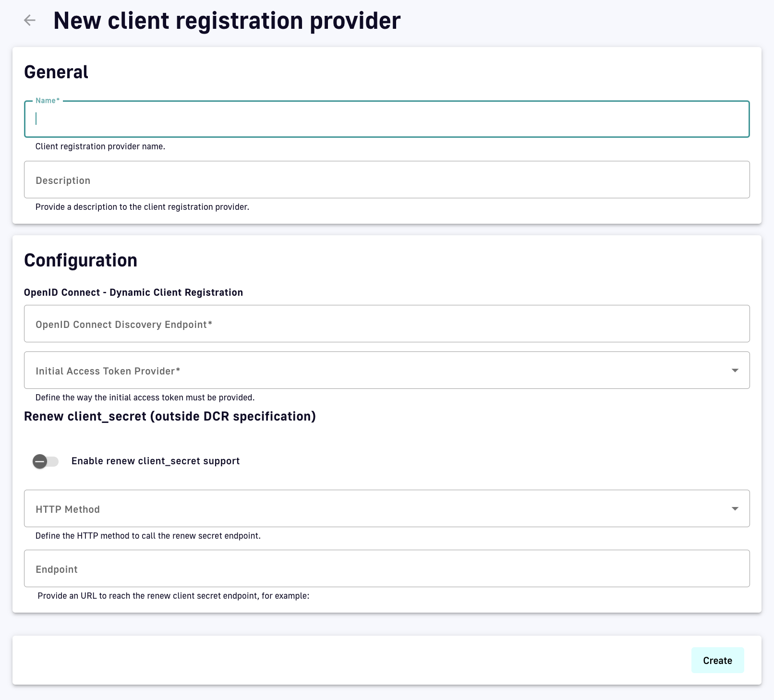The image size is (774, 700).
Task: Click the "Provide an URL to reach" hint
Action: (173, 596)
